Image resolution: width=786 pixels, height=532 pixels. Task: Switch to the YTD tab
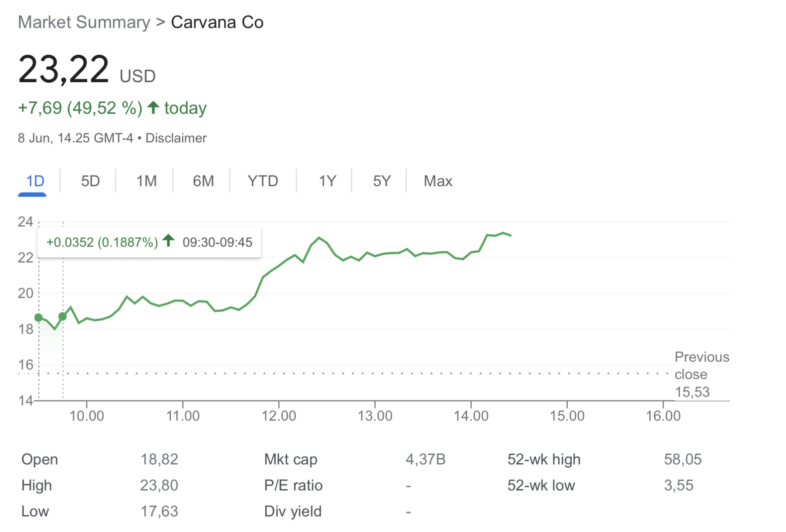point(263,181)
